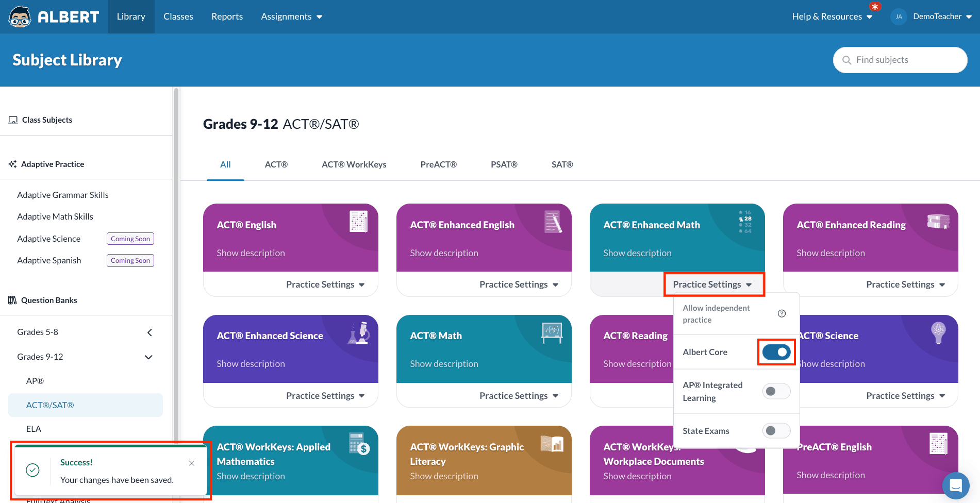
Task: Switch to the ACT® tab
Action: click(x=276, y=165)
